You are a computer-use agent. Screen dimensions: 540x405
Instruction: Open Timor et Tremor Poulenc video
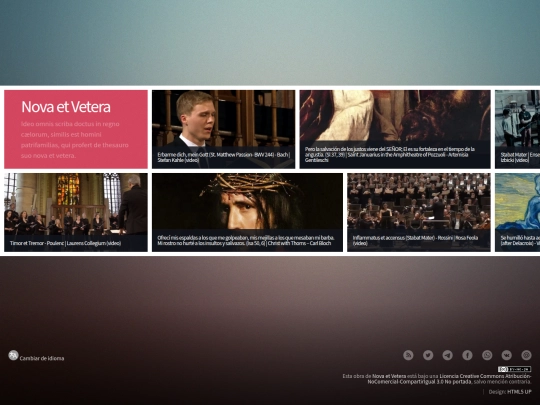[76, 212]
